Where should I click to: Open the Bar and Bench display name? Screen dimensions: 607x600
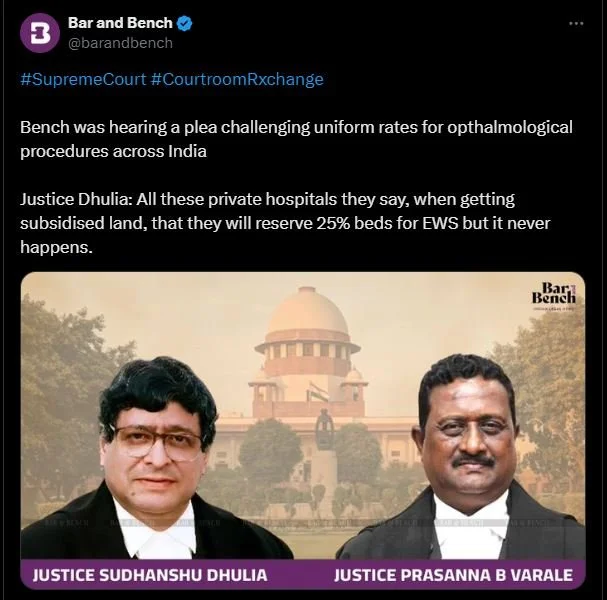120,23
